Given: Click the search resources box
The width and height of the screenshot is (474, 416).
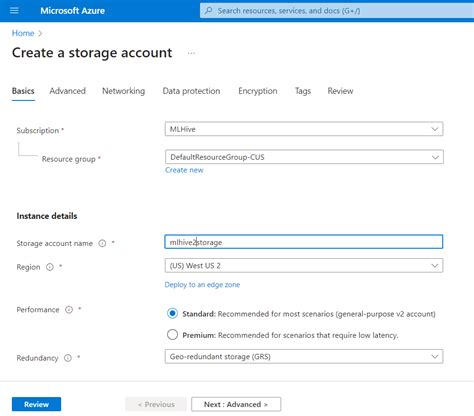Looking at the screenshot, I should (337, 11).
